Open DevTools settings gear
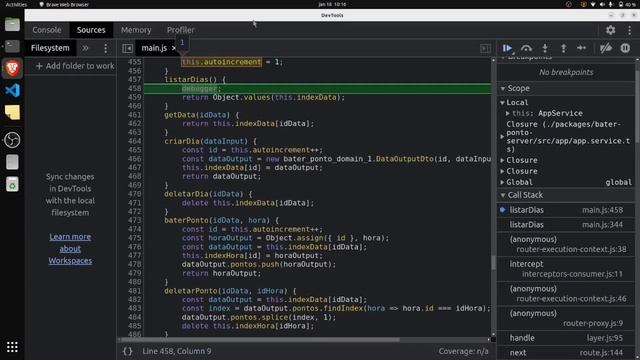Screen dimensions: 640x360 click(x=610, y=30)
